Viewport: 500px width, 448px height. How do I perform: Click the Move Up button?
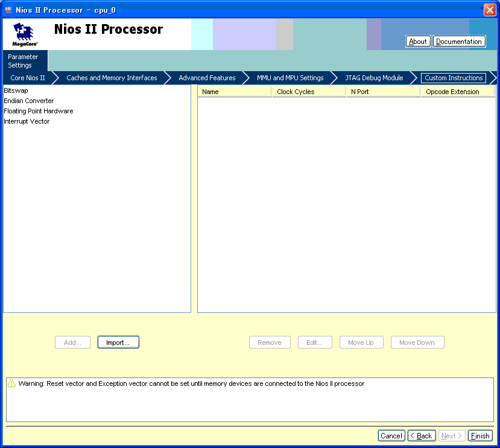(x=361, y=342)
